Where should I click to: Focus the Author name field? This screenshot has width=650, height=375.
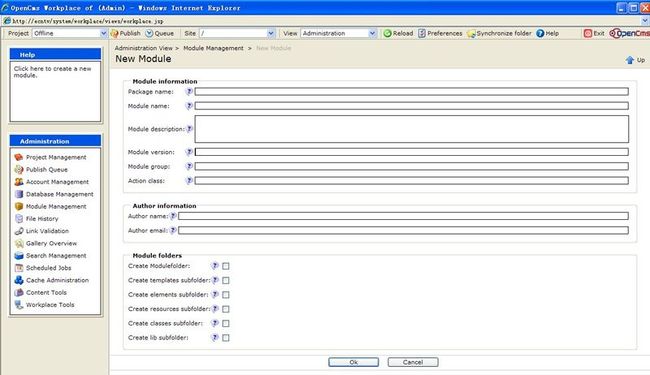pyautogui.click(x=403, y=216)
